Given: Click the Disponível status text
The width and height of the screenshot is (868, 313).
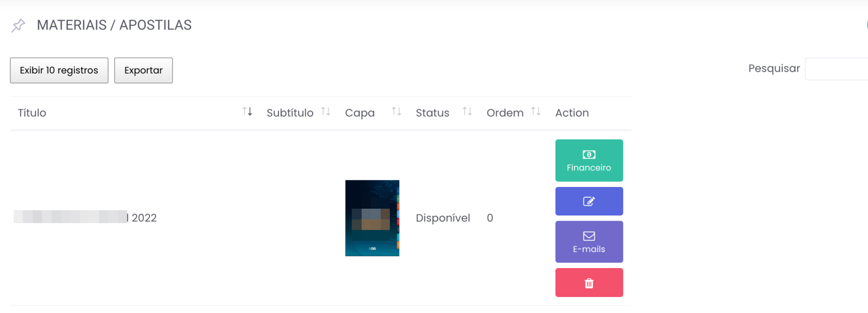Looking at the screenshot, I should click(x=443, y=218).
